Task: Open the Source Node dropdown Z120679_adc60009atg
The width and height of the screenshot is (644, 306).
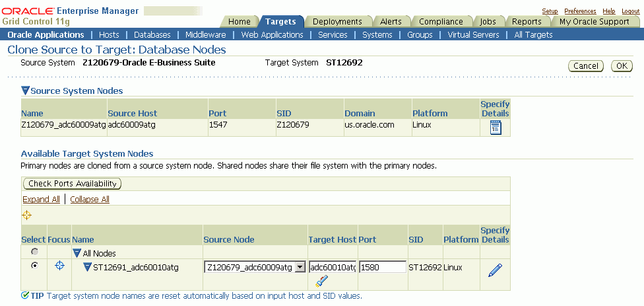Action: pyautogui.click(x=255, y=268)
